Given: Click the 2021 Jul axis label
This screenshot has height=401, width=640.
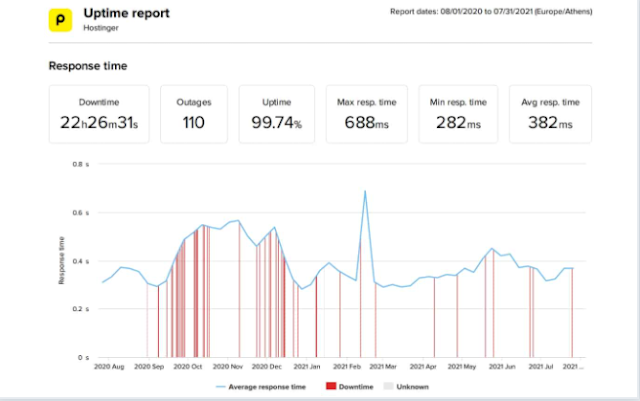Looking at the screenshot, I should (541, 367).
